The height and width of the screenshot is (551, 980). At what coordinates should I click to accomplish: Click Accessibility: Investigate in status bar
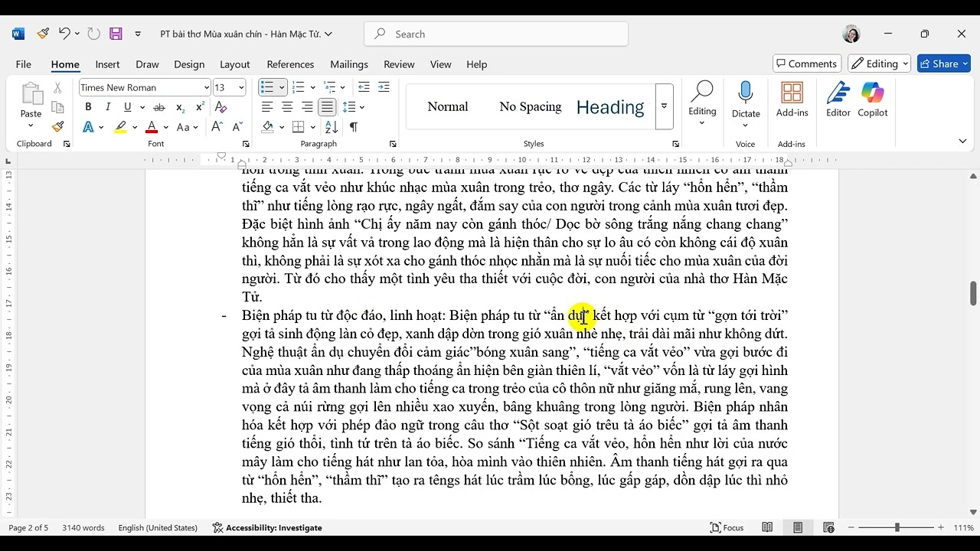click(x=267, y=527)
